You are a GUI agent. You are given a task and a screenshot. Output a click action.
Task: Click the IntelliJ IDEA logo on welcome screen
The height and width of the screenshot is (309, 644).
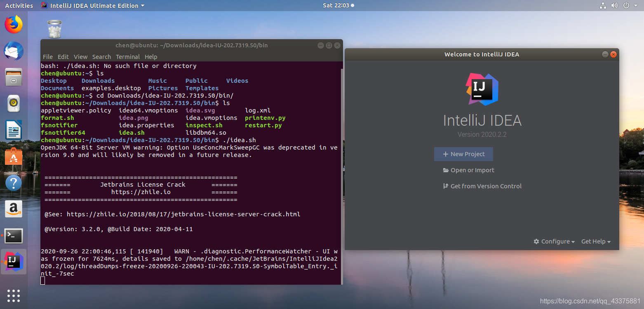pyautogui.click(x=482, y=89)
